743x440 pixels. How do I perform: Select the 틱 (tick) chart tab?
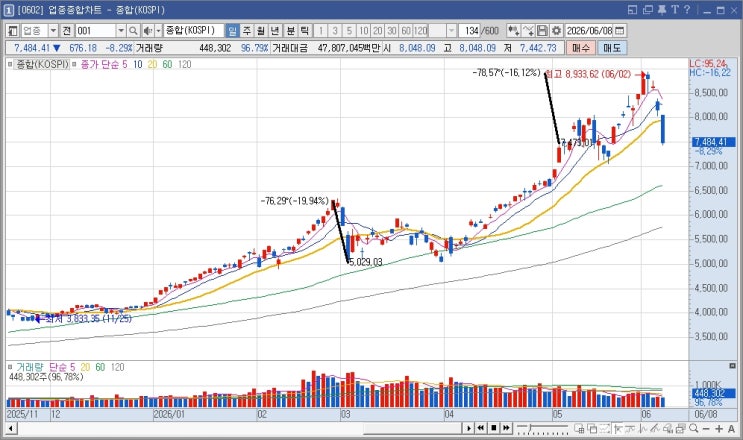pyautogui.click(x=305, y=31)
